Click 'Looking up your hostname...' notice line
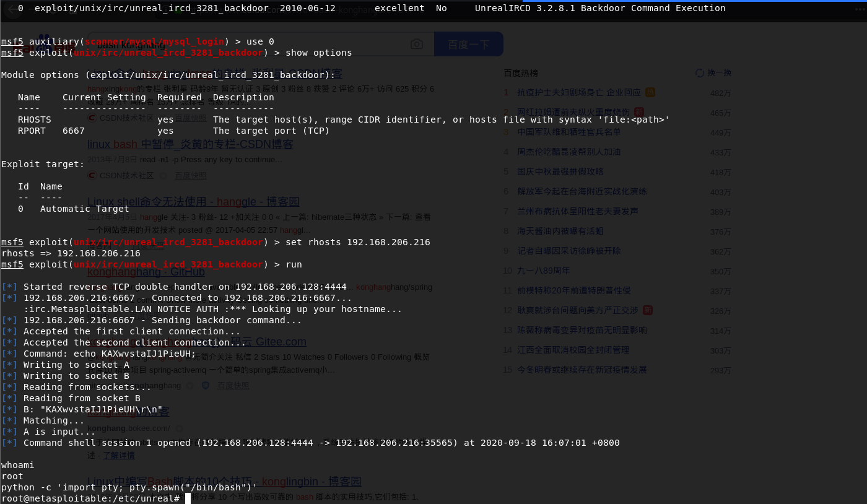 click(213, 309)
